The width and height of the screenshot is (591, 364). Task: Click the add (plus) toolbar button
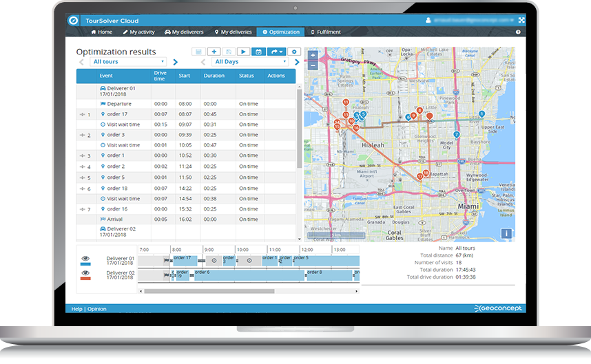tap(214, 52)
